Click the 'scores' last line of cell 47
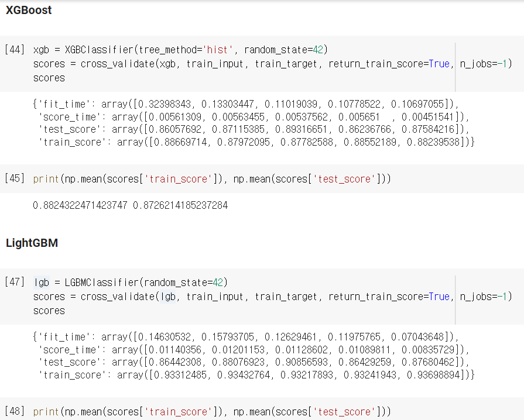 49,311
